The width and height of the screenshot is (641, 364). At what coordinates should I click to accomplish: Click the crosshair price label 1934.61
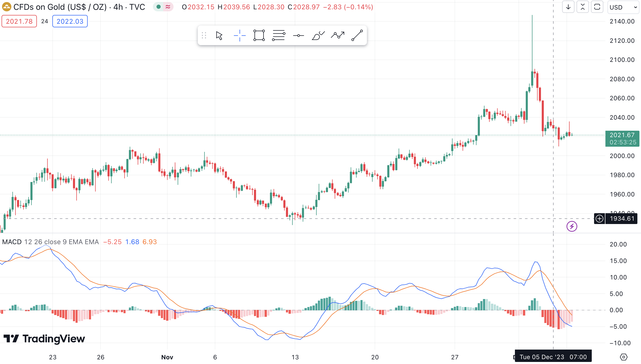click(x=622, y=219)
